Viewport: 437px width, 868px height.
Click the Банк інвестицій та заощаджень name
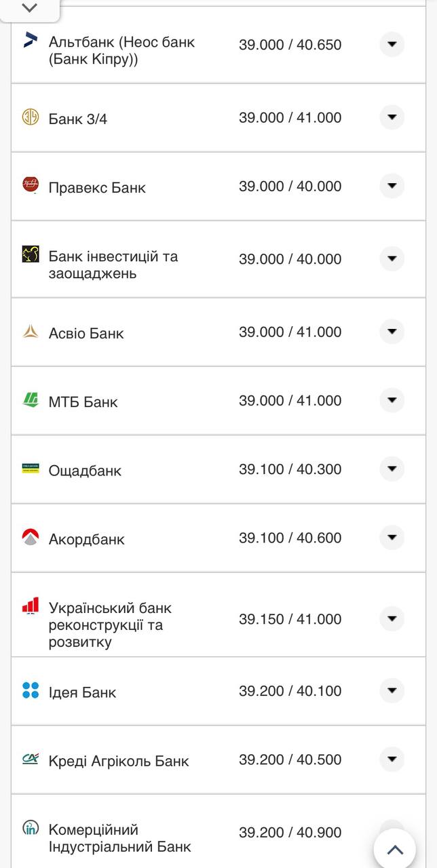[113, 265]
